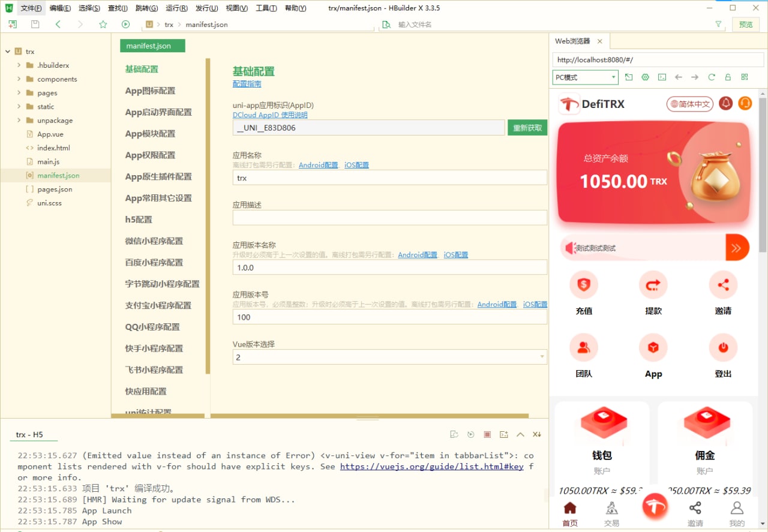Screen dimensions: 768x532
Task: Collapse the console panel with the chevron
Action: (520, 434)
